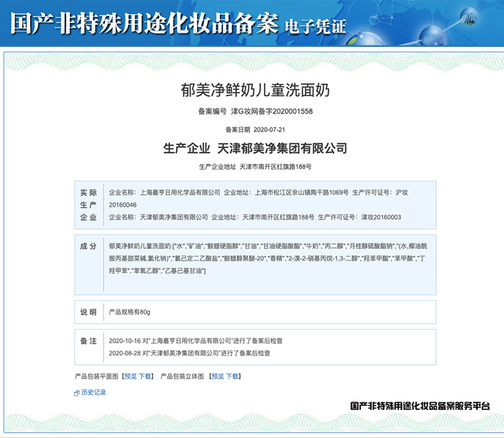504x438 pixels.
Task: Click the 实际生产企业 section label
Action: click(x=89, y=205)
